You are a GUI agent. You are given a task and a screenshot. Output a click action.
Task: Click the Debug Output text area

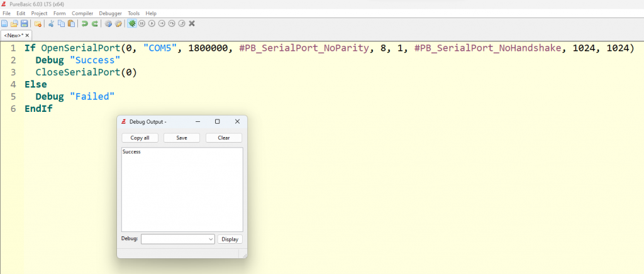[x=182, y=189]
